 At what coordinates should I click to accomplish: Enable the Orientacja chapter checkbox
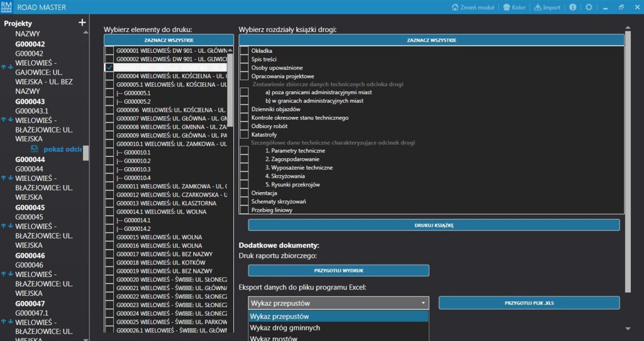[245, 193]
